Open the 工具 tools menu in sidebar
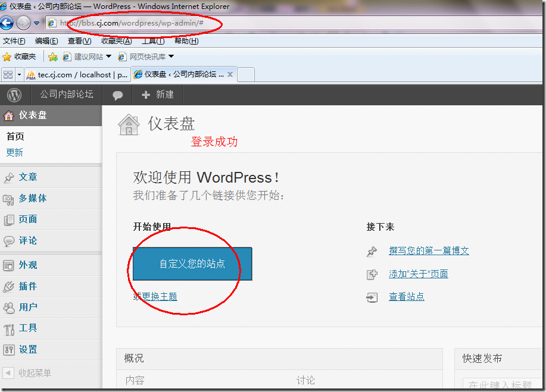The height and width of the screenshot is (392, 546). [x=28, y=328]
